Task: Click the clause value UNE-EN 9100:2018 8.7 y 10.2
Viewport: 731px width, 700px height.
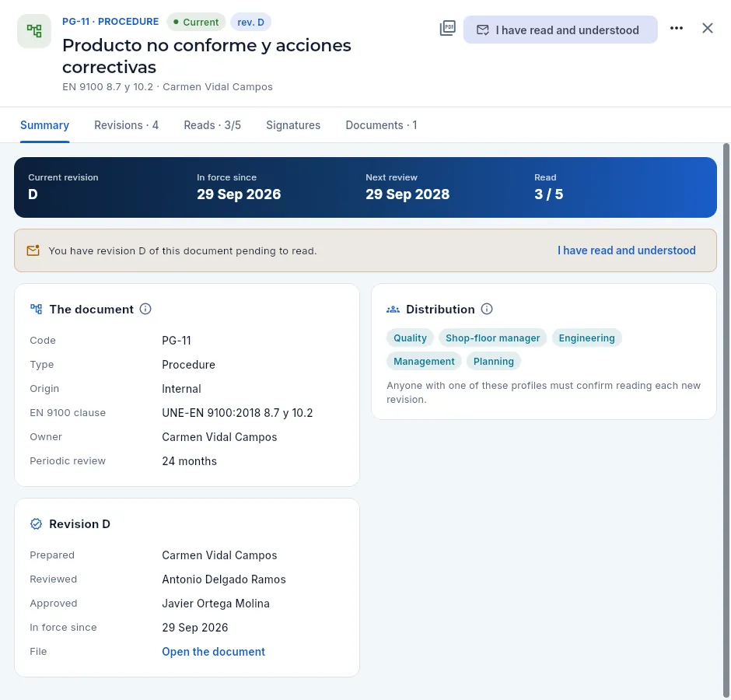Action: click(x=237, y=413)
